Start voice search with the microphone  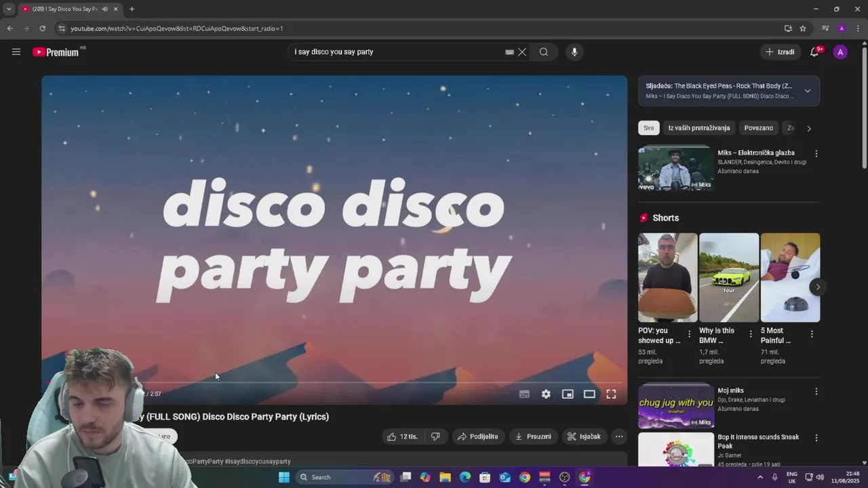pos(574,52)
